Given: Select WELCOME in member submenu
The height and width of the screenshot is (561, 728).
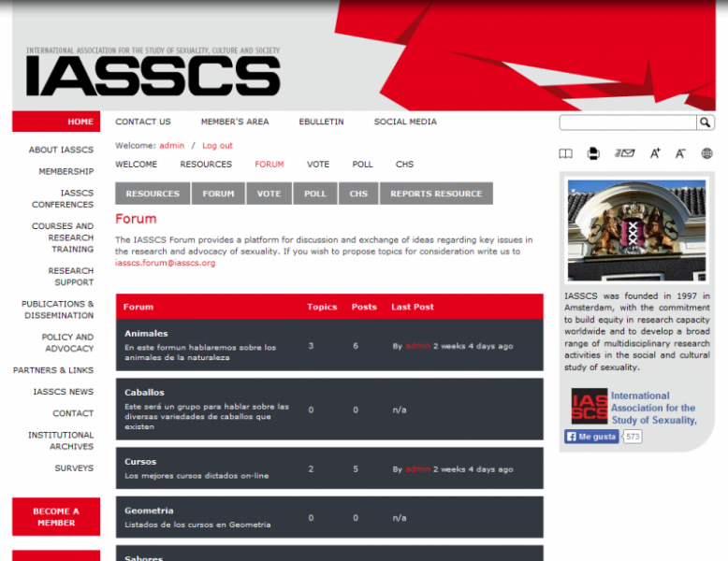Looking at the screenshot, I should (136, 165).
